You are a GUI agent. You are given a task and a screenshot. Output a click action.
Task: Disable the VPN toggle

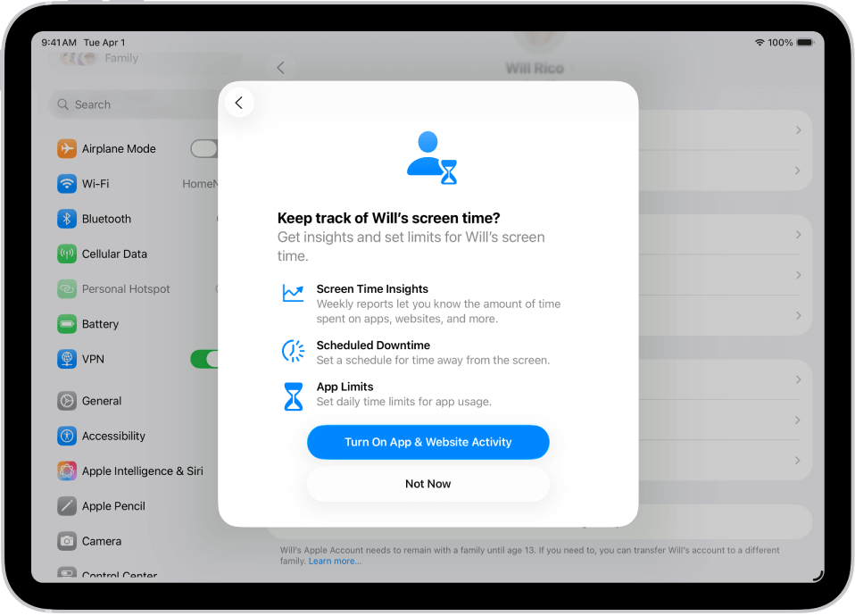coord(205,358)
